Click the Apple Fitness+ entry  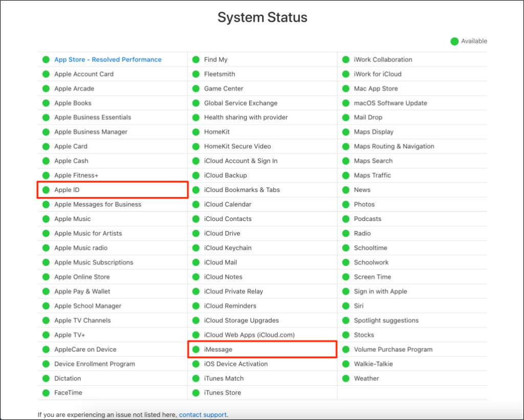pos(76,175)
